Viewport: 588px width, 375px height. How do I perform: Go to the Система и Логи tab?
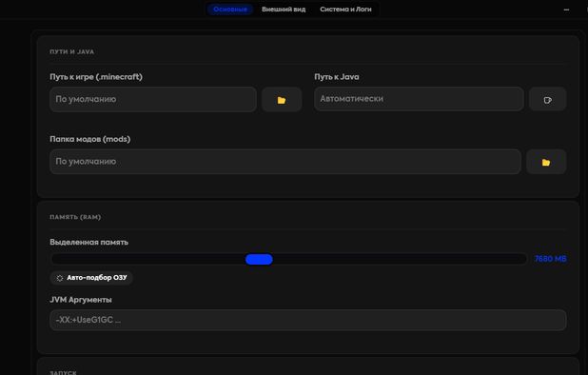pyautogui.click(x=345, y=9)
